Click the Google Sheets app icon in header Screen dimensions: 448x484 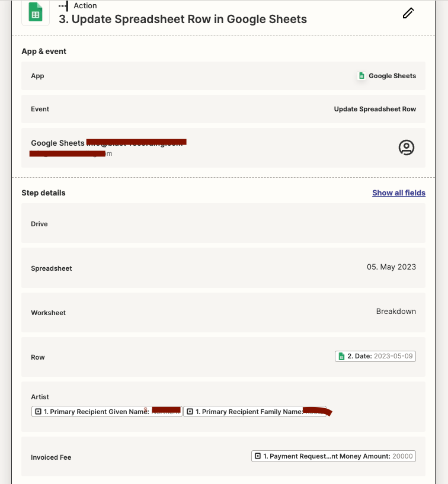pyautogui.click(x=36, y=12)
